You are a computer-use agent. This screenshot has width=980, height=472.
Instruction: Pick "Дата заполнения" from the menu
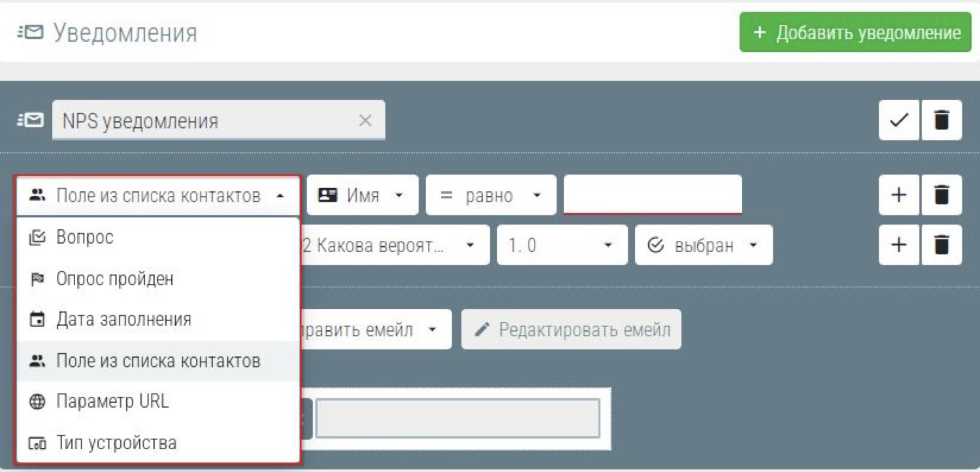pos(123,320)
